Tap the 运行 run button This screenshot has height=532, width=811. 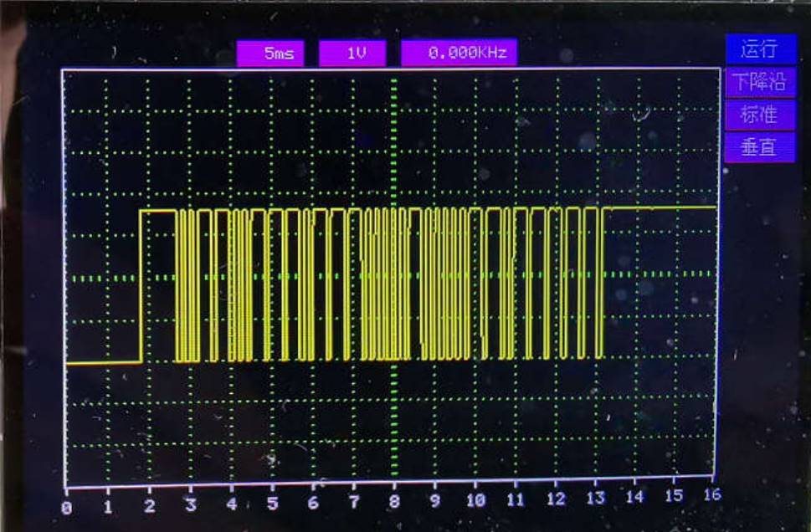tap(757, 49)
